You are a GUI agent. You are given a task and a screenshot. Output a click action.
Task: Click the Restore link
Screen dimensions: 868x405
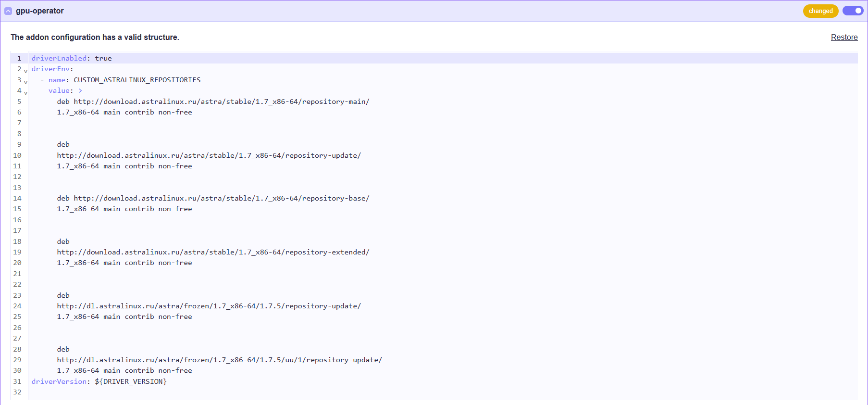844,38
